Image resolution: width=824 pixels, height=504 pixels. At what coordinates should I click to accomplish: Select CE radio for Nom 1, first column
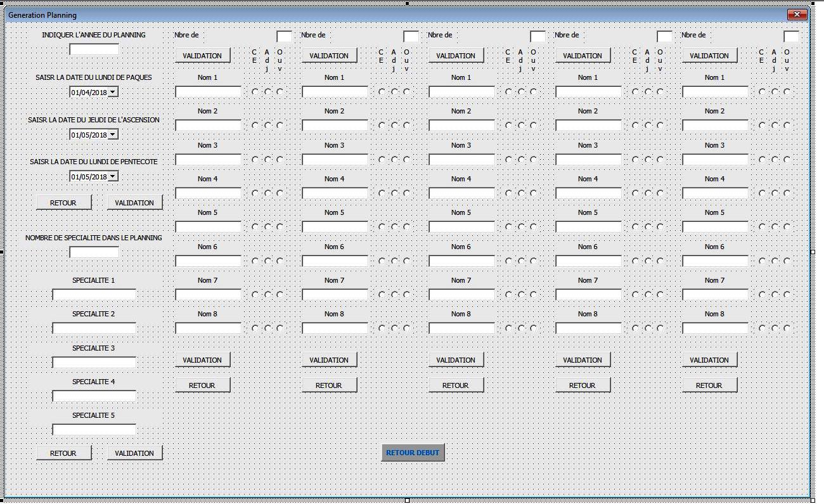click(255, 92)
